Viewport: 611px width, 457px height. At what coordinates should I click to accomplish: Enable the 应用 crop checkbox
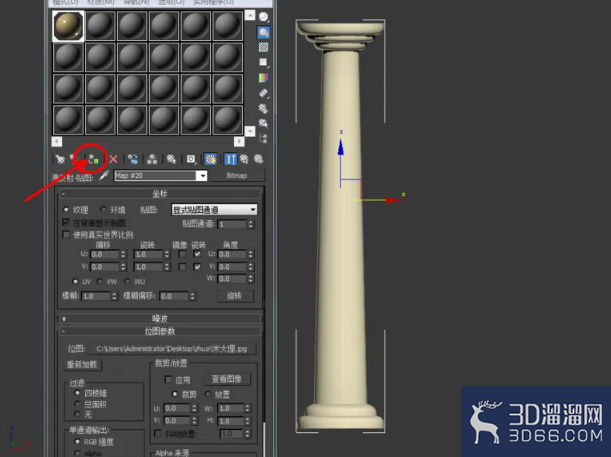point(169,379)
